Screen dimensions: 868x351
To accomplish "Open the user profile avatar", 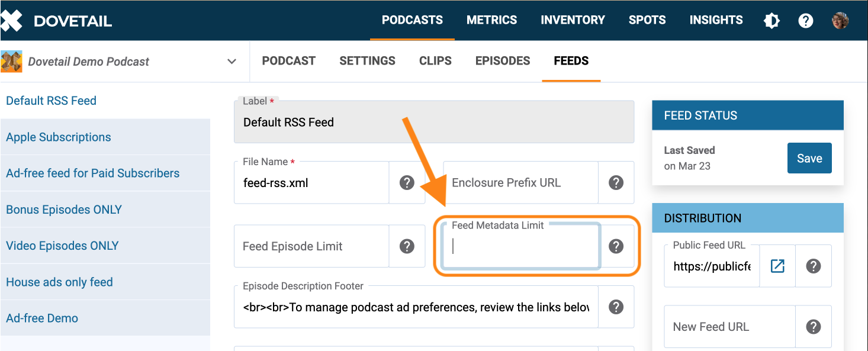I will [840, 21].
